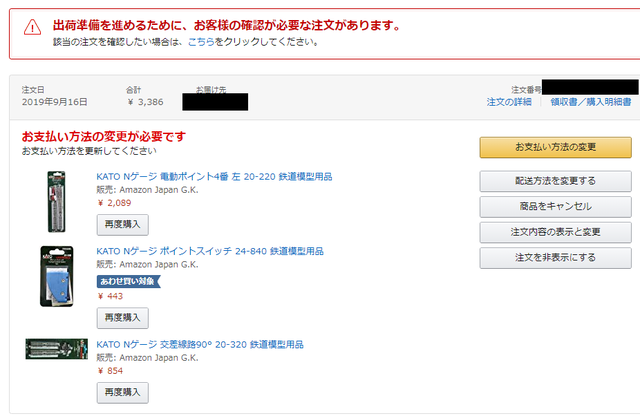Click the お支払い方法の変更が必要です red heading
The height and width of the screenshot is (416, 640).
(x=104, y=136)
